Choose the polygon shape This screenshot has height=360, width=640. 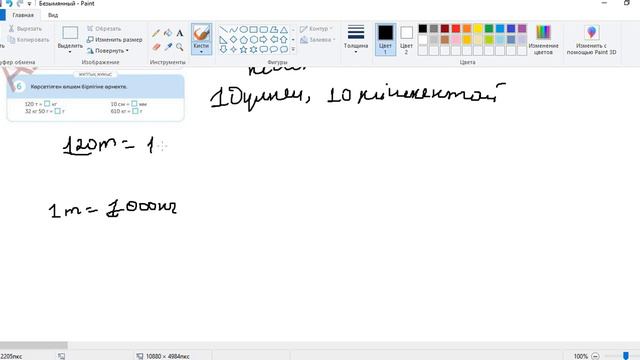point(274,30)
